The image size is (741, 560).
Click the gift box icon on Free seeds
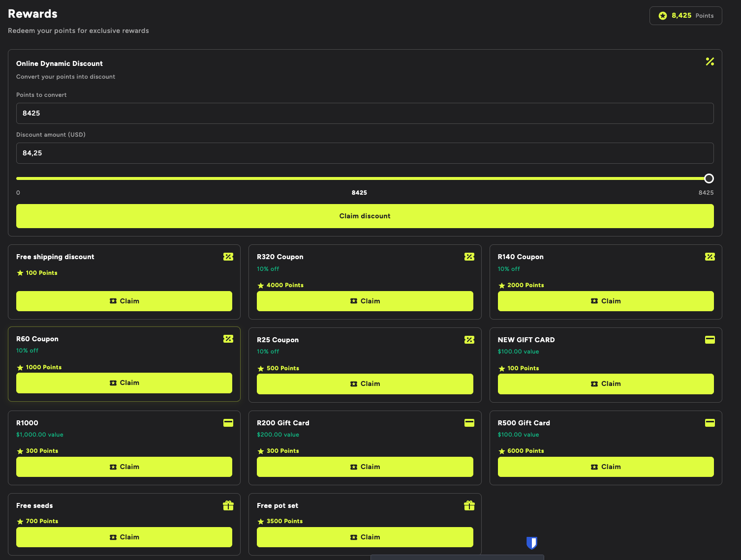point(228,505)
